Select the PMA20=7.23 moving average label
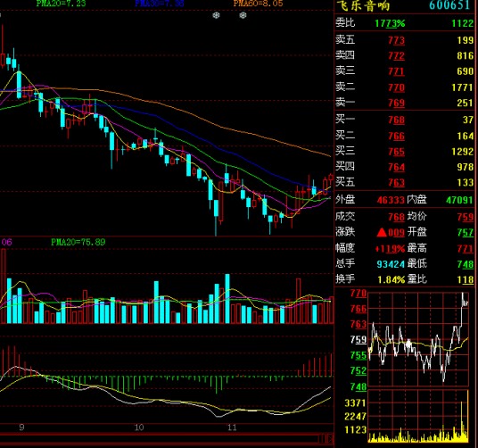The image size is (478, 448). click(61, 4)
